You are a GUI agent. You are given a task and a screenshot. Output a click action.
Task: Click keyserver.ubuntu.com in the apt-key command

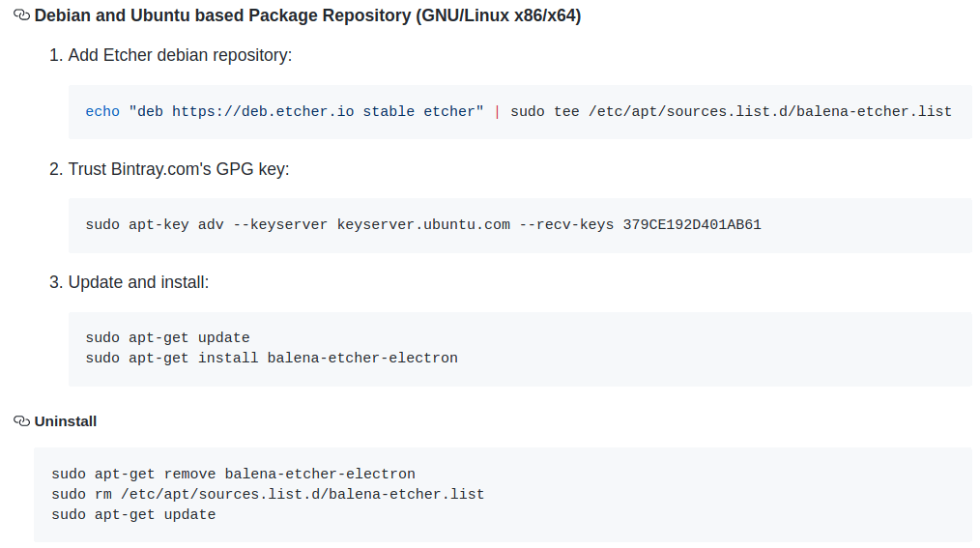coord(423,225)
